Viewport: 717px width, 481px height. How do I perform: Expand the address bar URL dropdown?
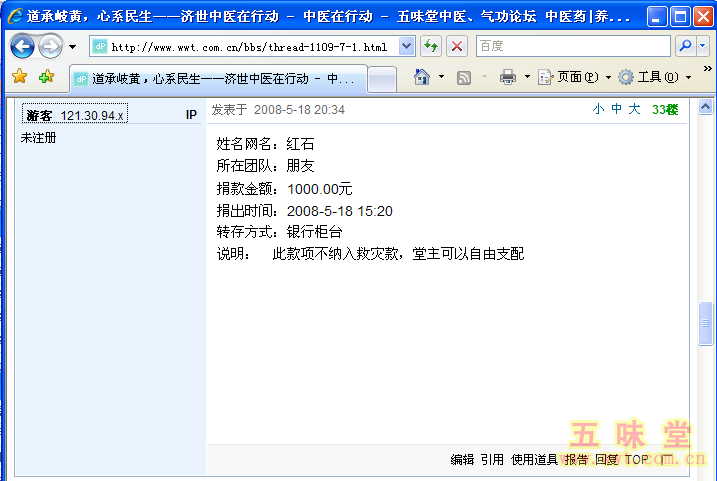point(406,46)
